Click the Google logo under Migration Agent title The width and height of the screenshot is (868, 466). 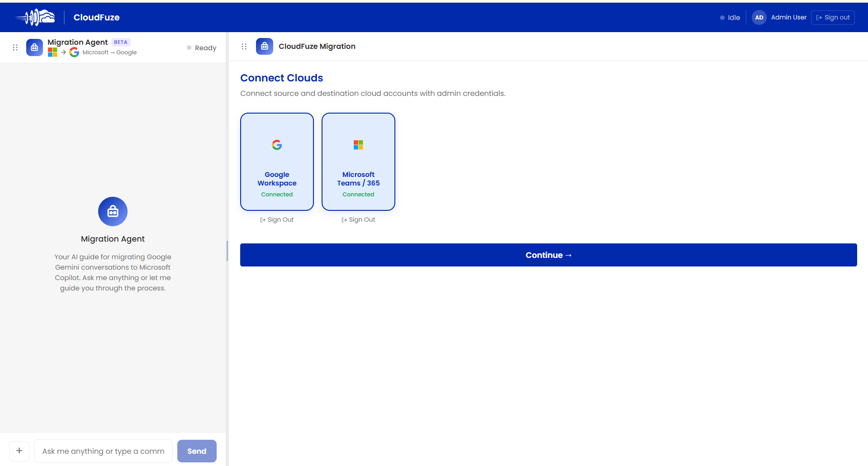coord(74,52)
